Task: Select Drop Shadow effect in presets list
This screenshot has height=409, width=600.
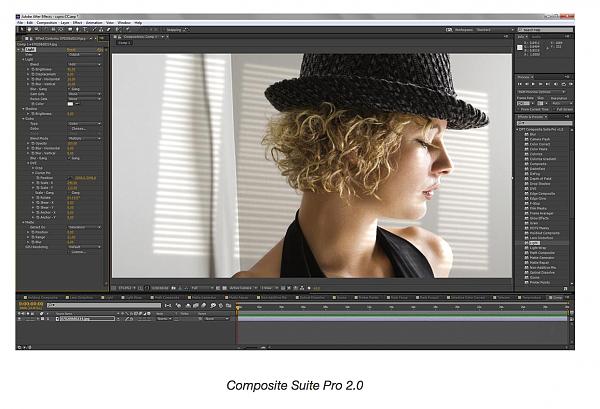Action: tap(540, 184)
